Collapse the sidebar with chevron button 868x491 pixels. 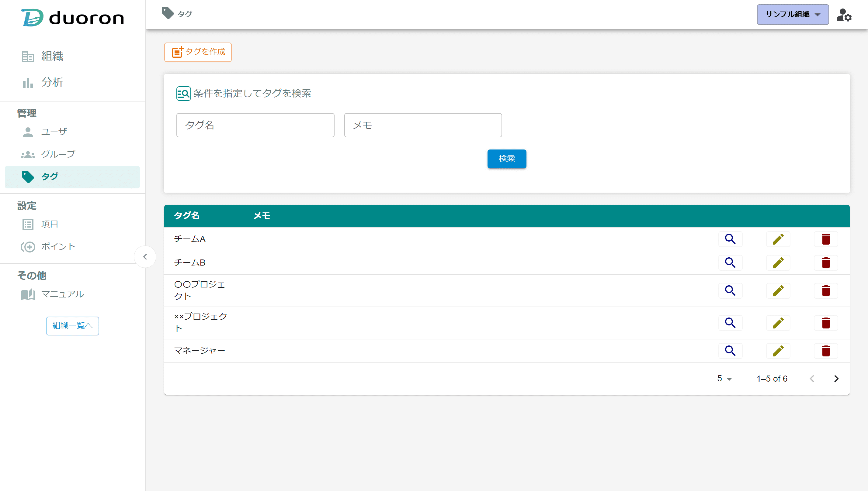click(145, 257)
